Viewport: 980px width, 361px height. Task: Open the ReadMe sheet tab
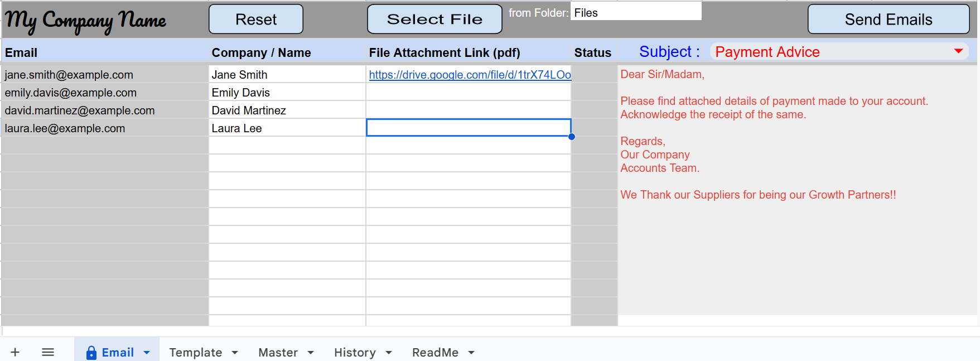(x=435, y=353)
